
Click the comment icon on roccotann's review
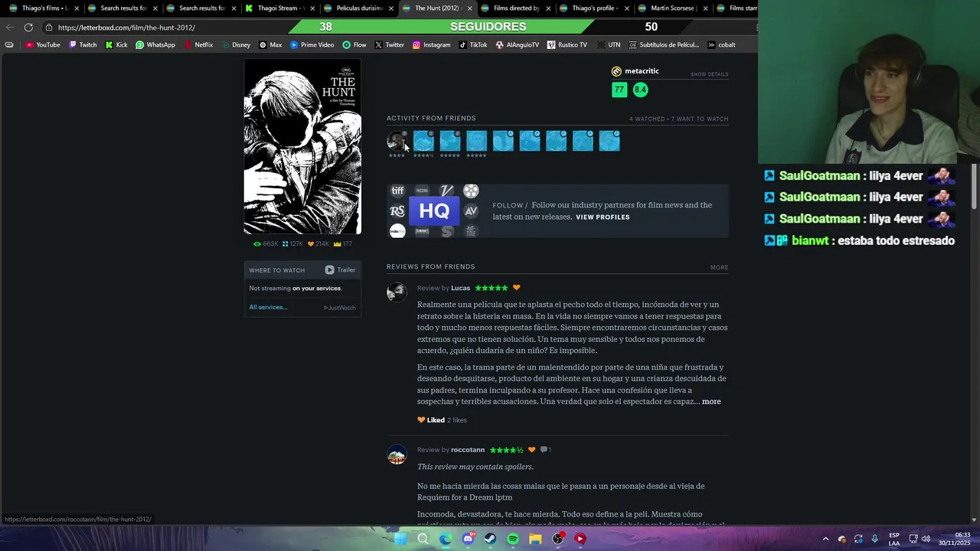[x=544, y=450]
